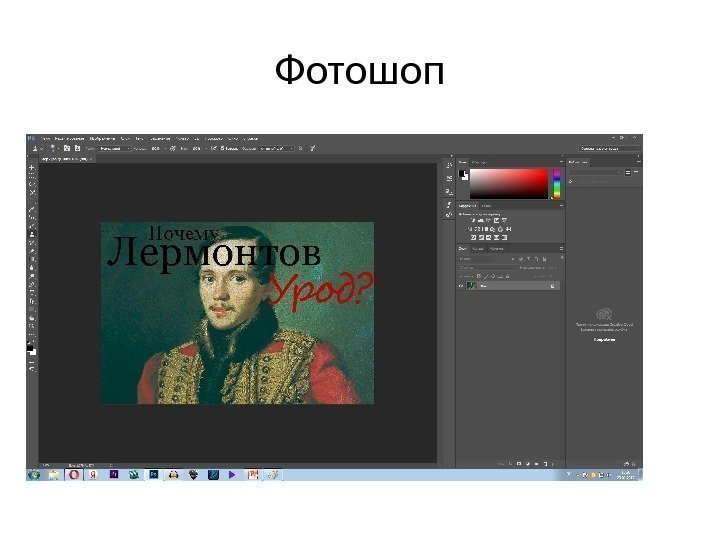Add an Invert adjustment
This screenshot has height=540, width=720.
pos(473,237)
